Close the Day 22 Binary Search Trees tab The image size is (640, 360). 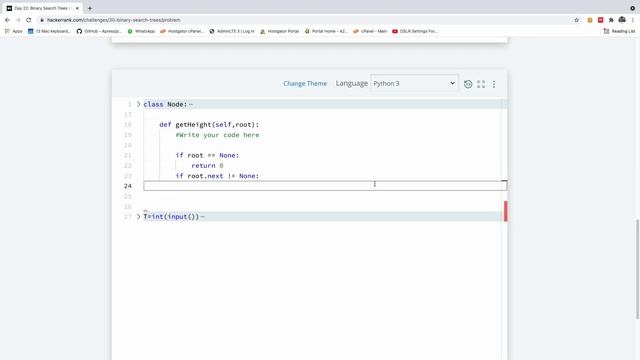[77, 8]
